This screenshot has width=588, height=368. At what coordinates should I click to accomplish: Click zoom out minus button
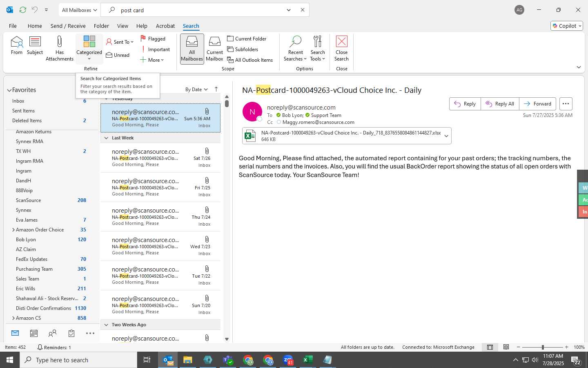click(519, 347)
